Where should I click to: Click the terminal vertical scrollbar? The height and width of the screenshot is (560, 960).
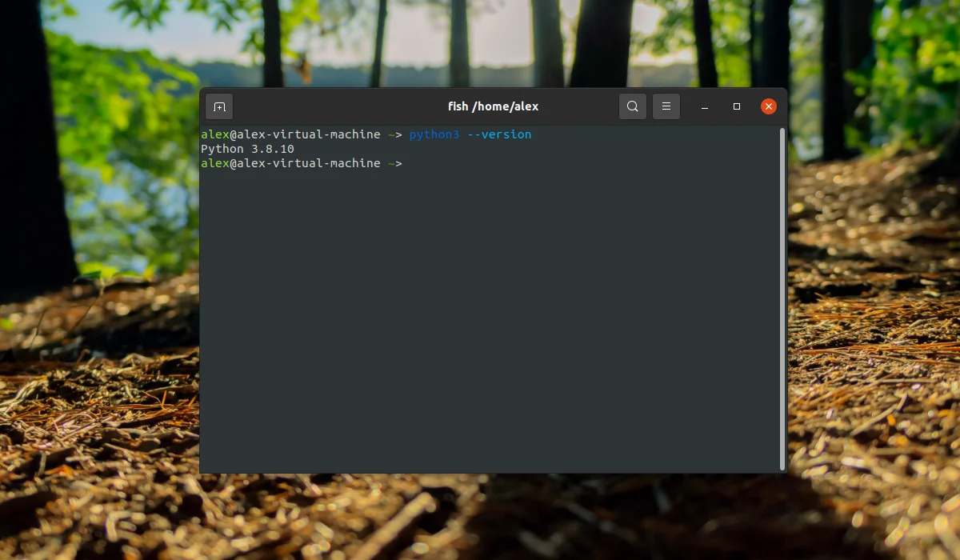[x=782, y=298]
